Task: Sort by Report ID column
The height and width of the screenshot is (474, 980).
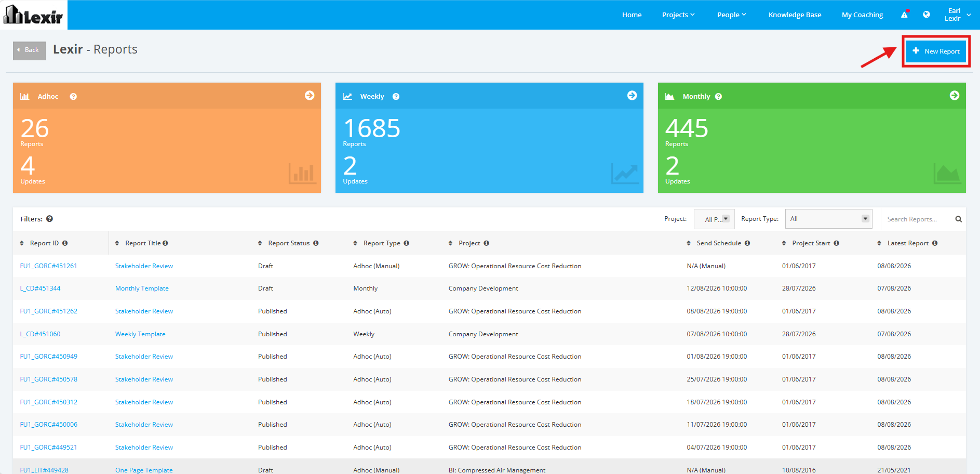Action: click(44, 243)
